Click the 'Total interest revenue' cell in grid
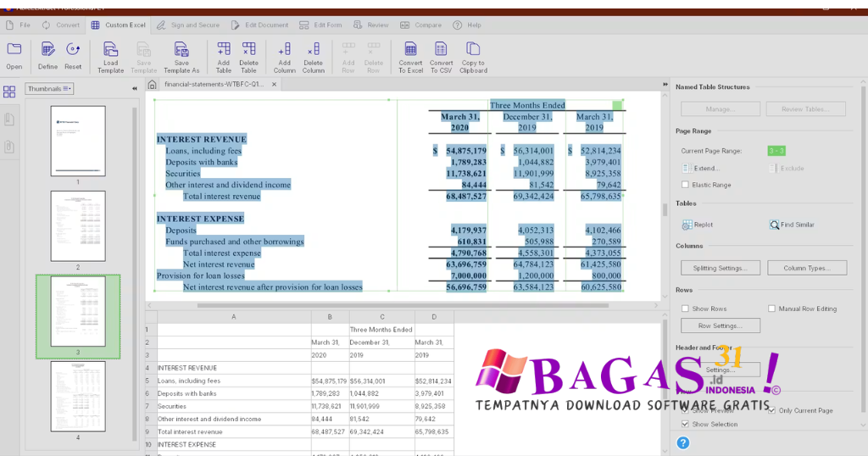Viewport: 868px width, 456px height. click(234, 431)
